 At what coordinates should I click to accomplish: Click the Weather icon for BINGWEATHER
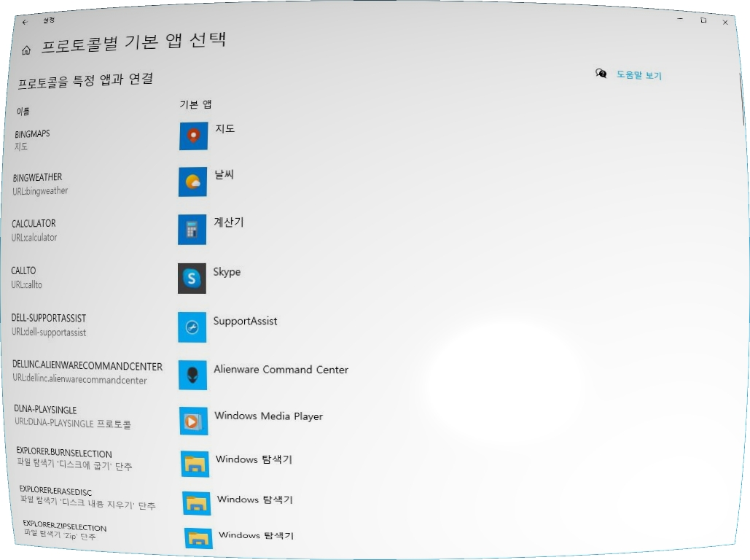click(192, 182)
